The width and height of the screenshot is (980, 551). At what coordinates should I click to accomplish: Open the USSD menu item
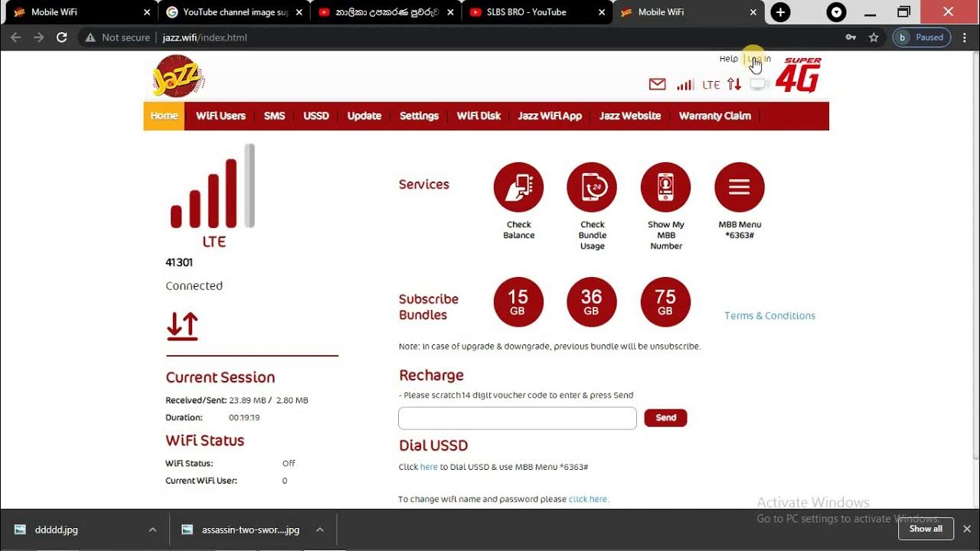[316, 116]
